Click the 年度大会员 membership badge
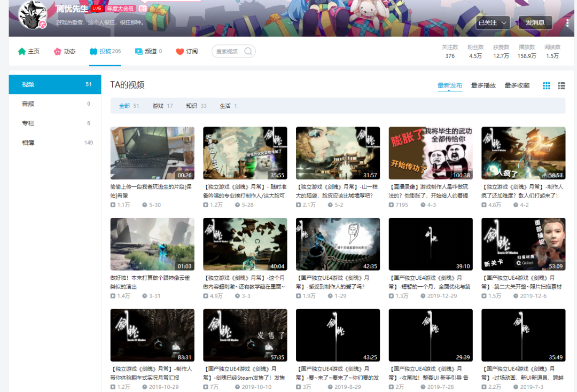 coord(120,9)
